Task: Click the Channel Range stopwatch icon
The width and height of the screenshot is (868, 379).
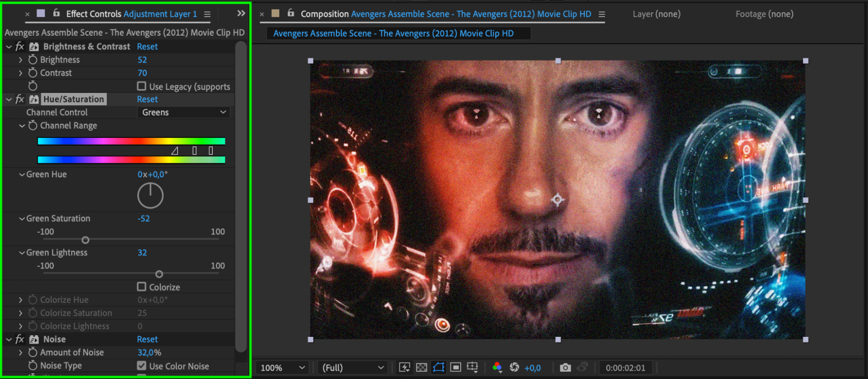Action: 33,125
